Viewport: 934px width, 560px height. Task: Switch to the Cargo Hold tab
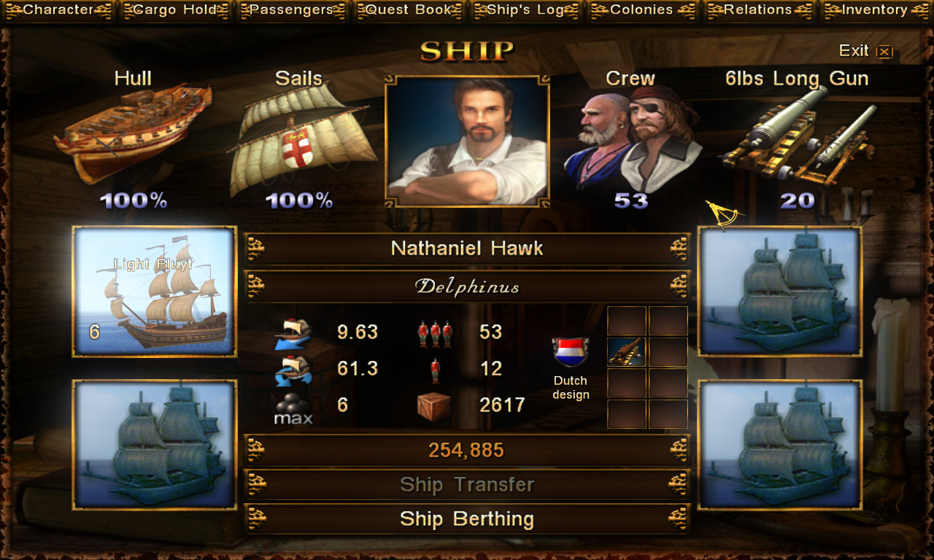coord(174,10)
